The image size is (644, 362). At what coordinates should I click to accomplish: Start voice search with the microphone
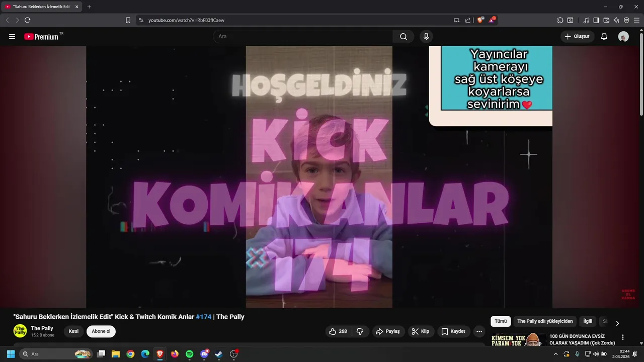tap(426, 37)
